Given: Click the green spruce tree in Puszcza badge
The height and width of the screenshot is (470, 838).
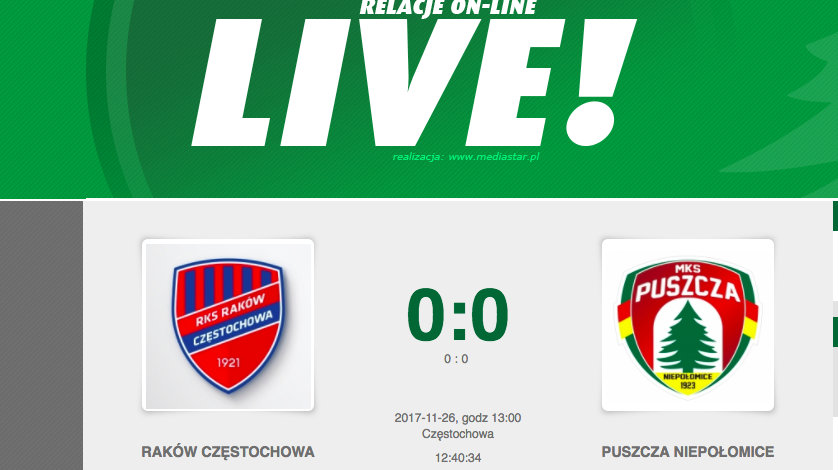Looking at the screenshot, I should [x=688, y=337].
